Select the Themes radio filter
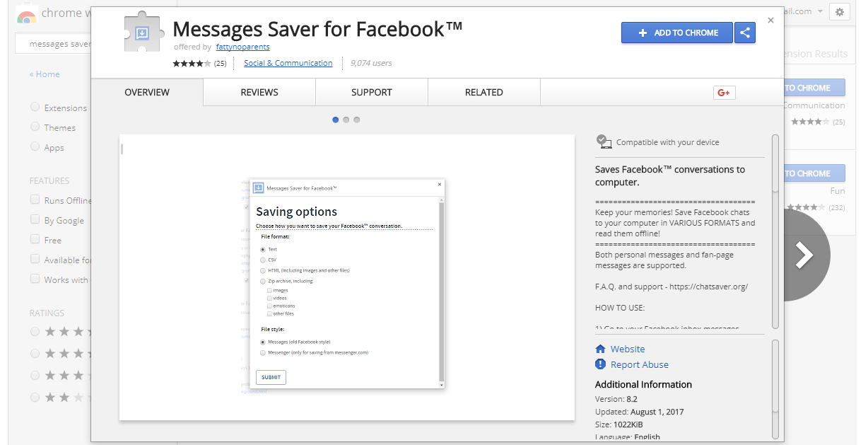The height and width of the screenshot is (445, 868). [x=35, y=127]
